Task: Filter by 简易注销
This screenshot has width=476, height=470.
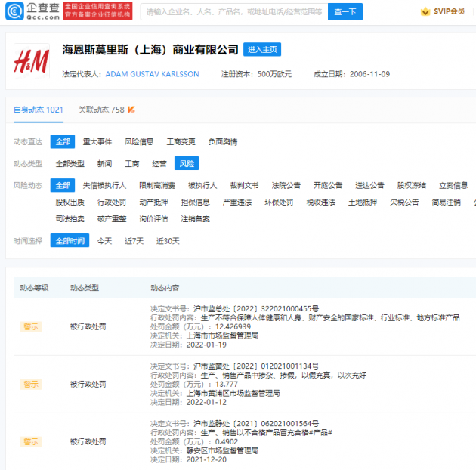Action: pyautogui.click(x=447, y=203)
